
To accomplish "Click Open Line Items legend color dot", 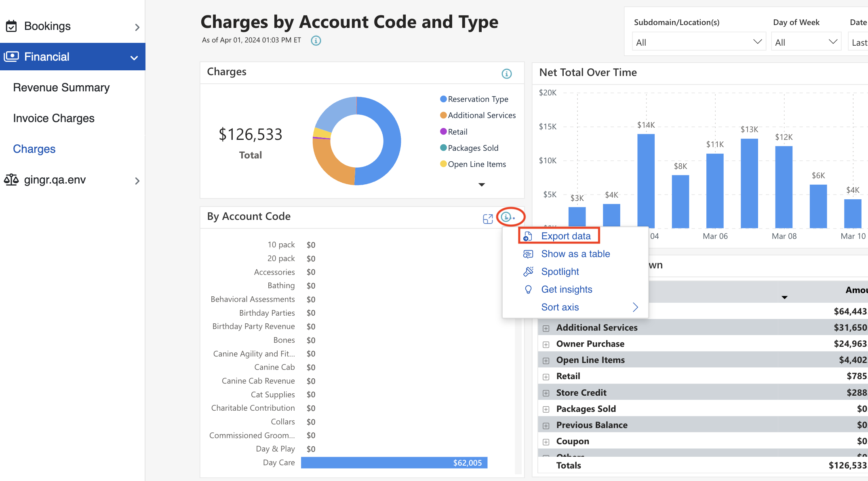I will 443,164.
